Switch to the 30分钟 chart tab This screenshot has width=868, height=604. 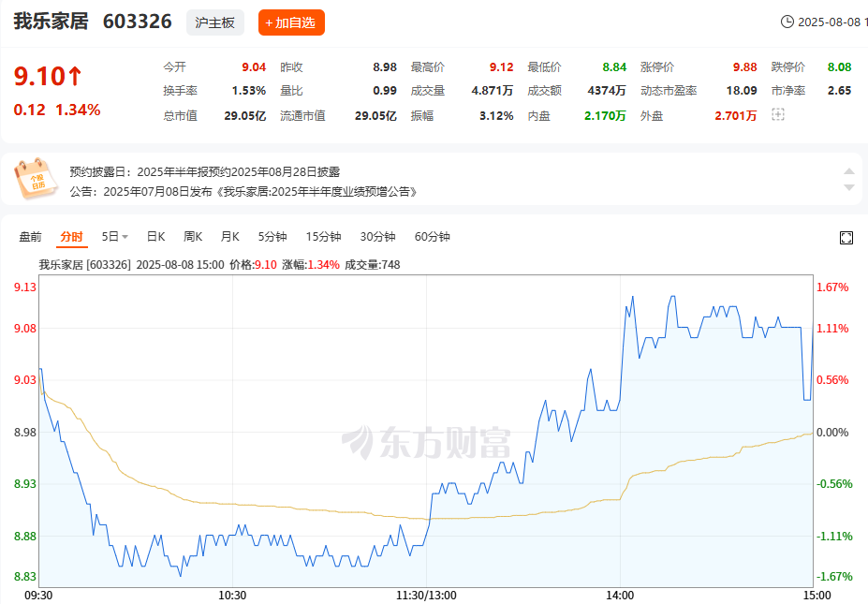(377, 237)
